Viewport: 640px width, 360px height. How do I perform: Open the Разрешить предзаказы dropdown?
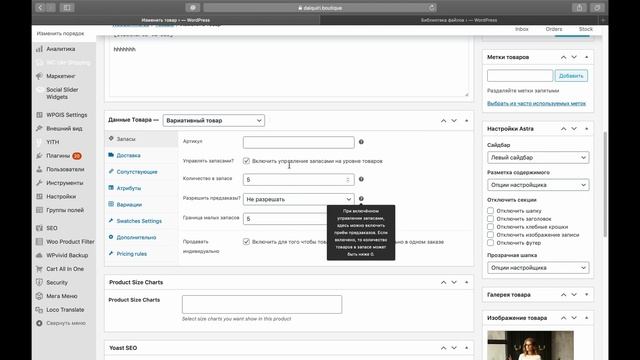[x=298, y=199]
